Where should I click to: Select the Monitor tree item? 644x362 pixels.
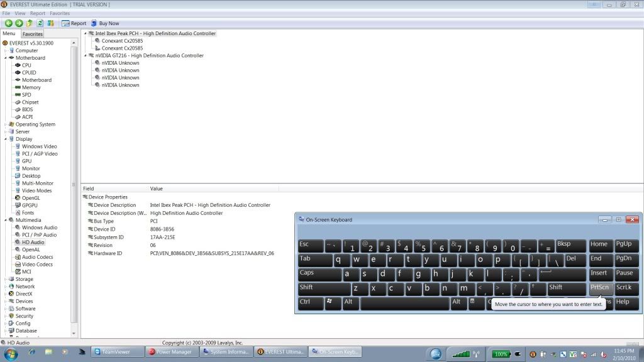coord(31,168)
